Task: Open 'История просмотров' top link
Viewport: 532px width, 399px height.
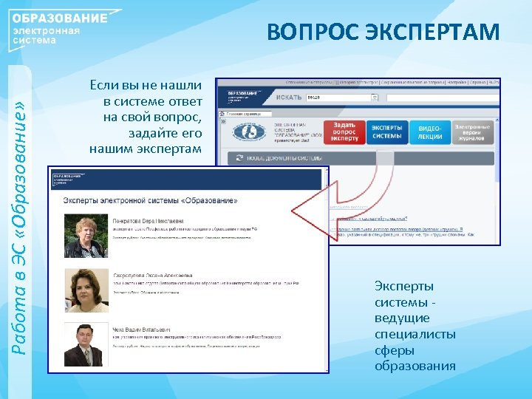Action: tap(358, 83)
